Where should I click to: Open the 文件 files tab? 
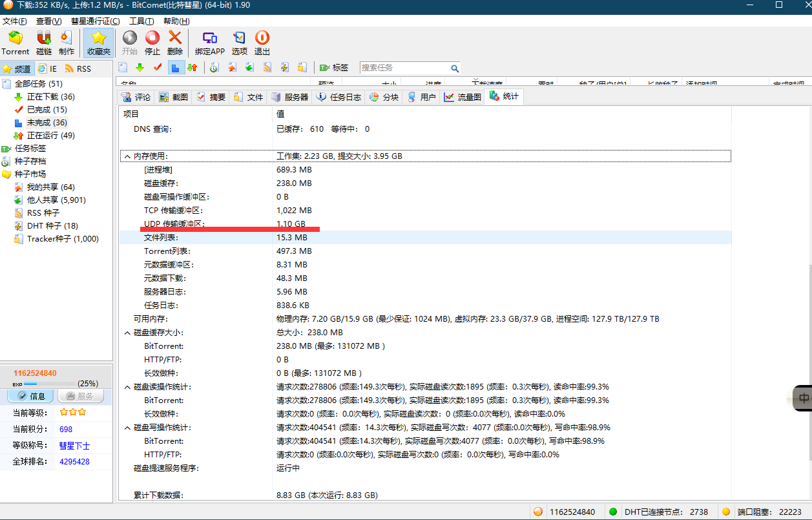click(249, 97)
